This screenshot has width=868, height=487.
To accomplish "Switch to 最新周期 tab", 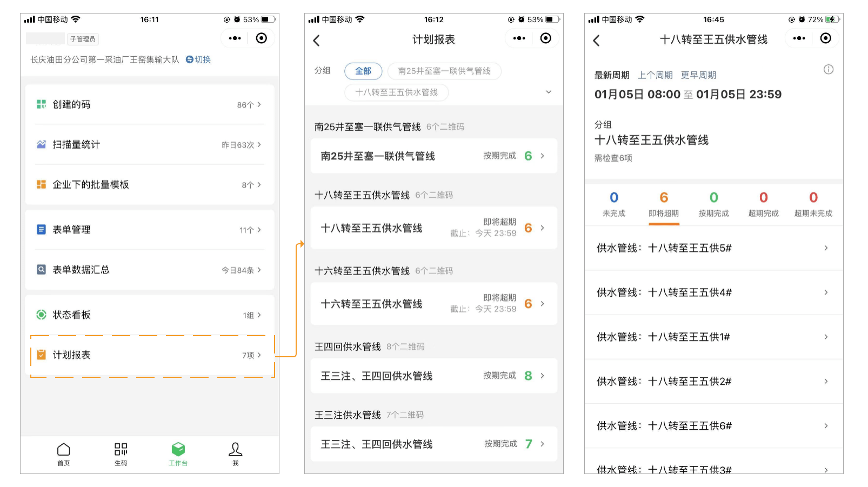I will 612,75.
